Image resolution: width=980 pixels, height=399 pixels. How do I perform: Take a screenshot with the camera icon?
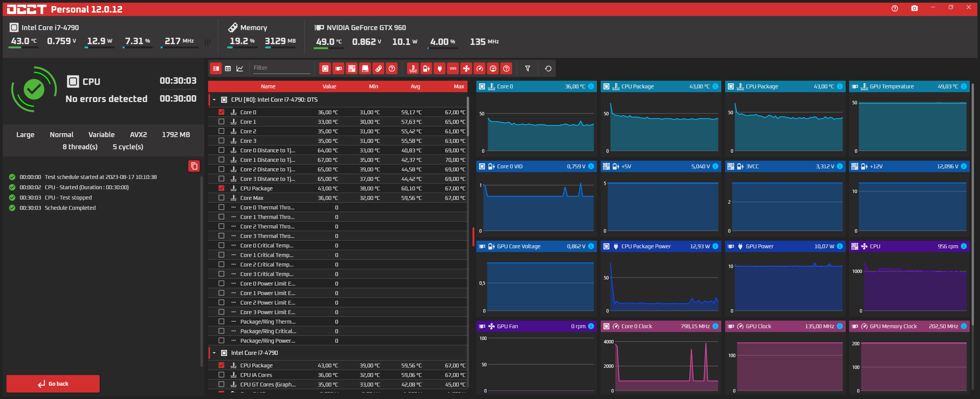(914, 8)
